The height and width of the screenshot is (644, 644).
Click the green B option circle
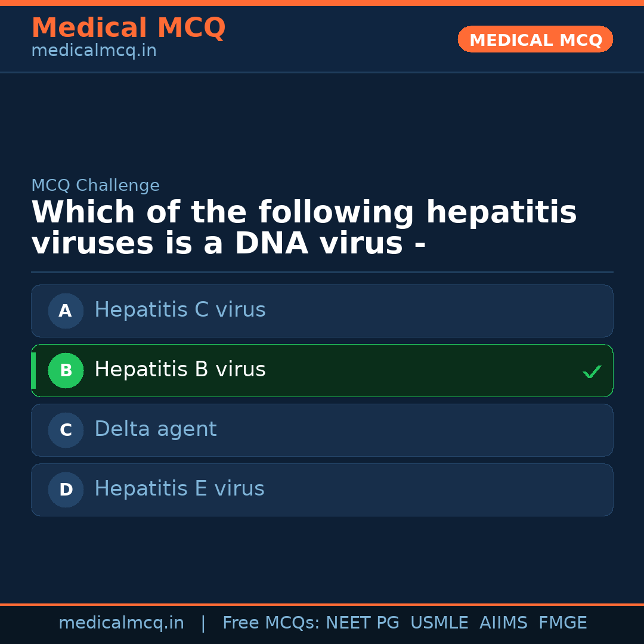[66, 370]
